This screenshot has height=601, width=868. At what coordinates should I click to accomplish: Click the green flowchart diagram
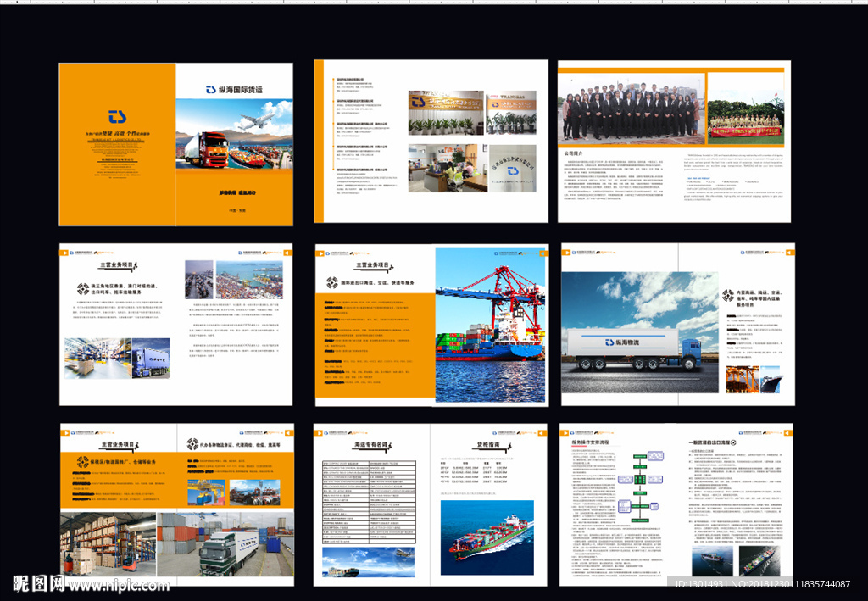(x=640, y=487)
